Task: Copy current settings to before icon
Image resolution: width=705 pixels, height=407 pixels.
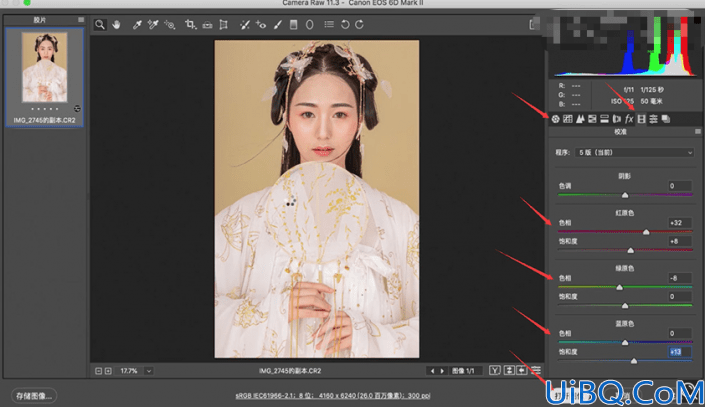Action: pyautogui.click(x=522, y=370)
